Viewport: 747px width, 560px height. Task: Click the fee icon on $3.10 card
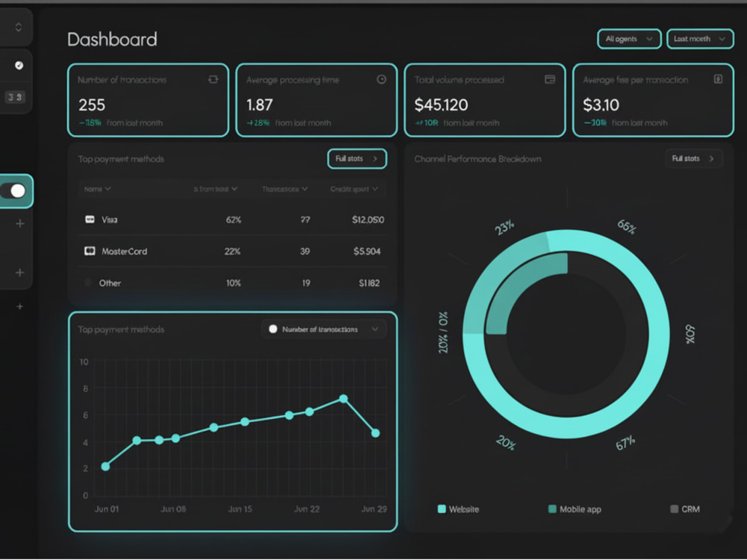pyautogui.click(x=718, y=79)
